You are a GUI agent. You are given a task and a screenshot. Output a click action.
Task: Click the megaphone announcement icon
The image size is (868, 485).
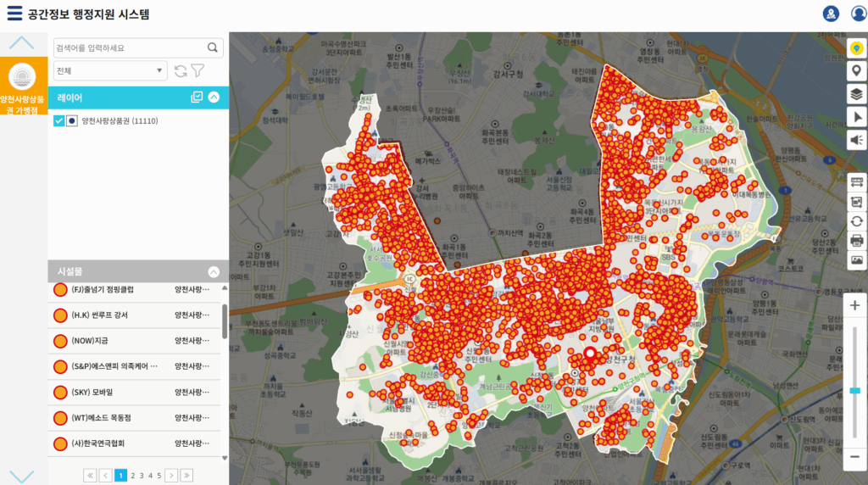click(856, 140)
